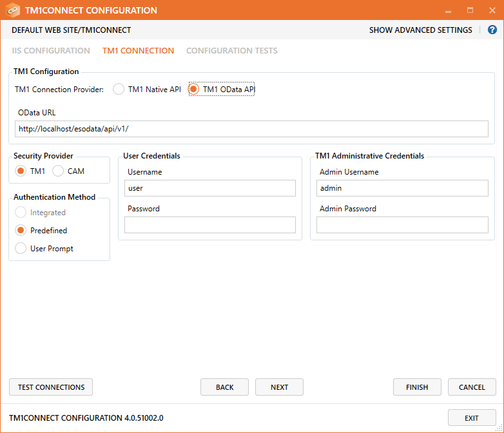Switch to IIS Configuration tab
The height and width of the screenshot is (433, 504).
click(x=51, y=51)
